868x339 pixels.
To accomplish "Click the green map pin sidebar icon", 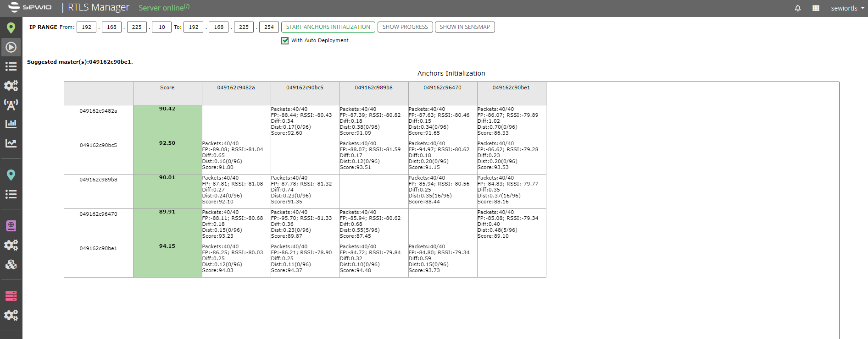I will click(x=11, y=28).
